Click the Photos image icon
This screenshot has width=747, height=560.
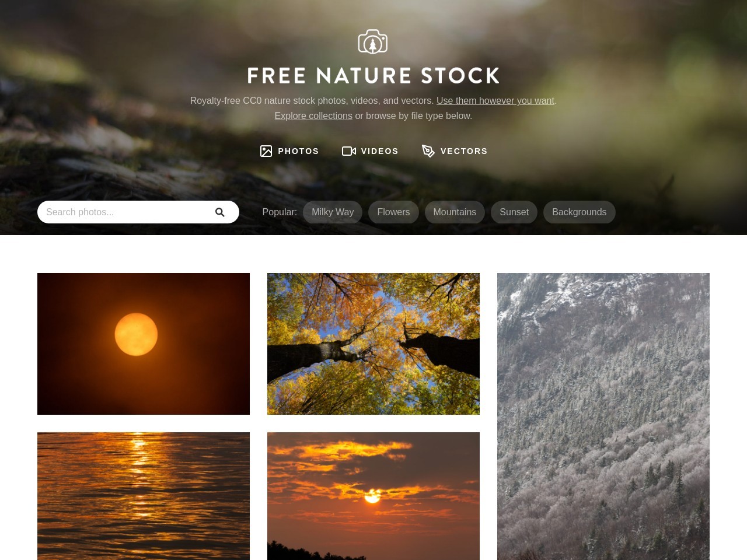tap(266, 151)
